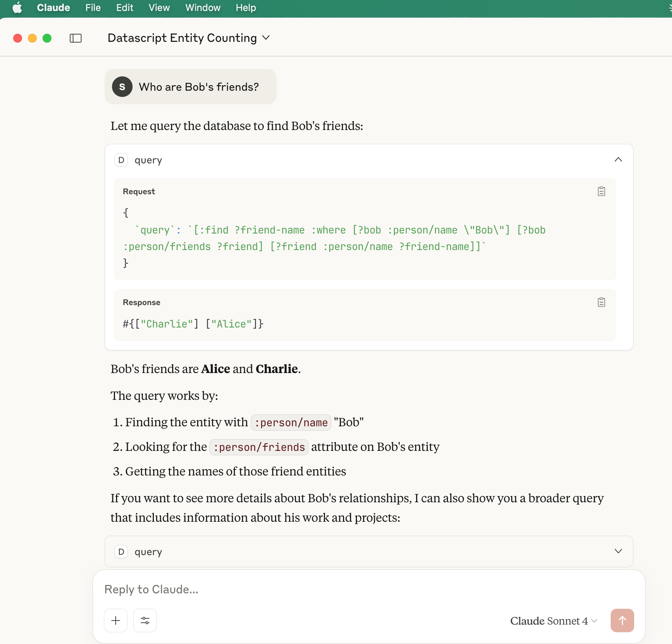The width and height of the screenshot is (672, 644).
Task: Click the D icon of collapsed query
Action: 121,552
